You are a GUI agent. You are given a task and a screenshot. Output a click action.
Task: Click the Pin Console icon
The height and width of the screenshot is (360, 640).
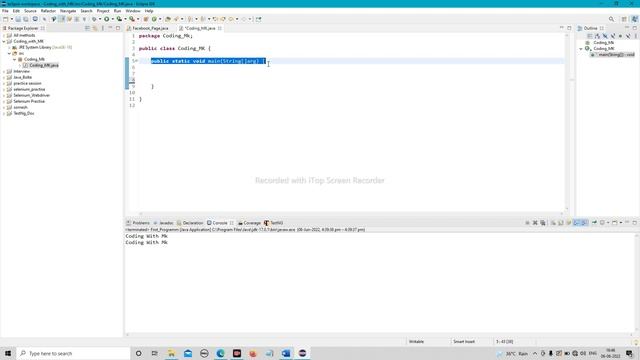[x=594, y=223]
